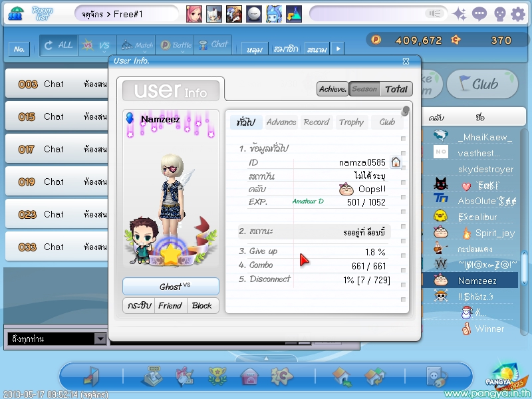Click the No. sort button
This screenshot has width=532, height=399.
[x=19, y=49]
